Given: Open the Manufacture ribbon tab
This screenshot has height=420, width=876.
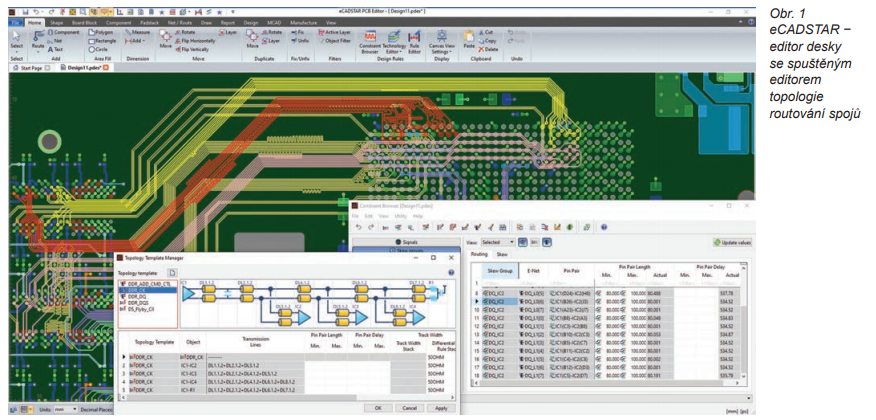Looking at the screenshot, I should tap(304, 22).
